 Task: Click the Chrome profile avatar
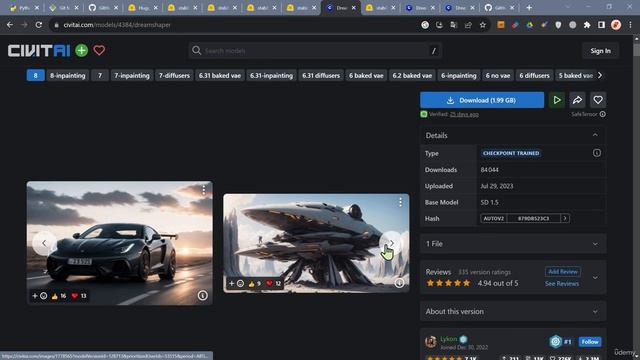click(x=616, y=25)
